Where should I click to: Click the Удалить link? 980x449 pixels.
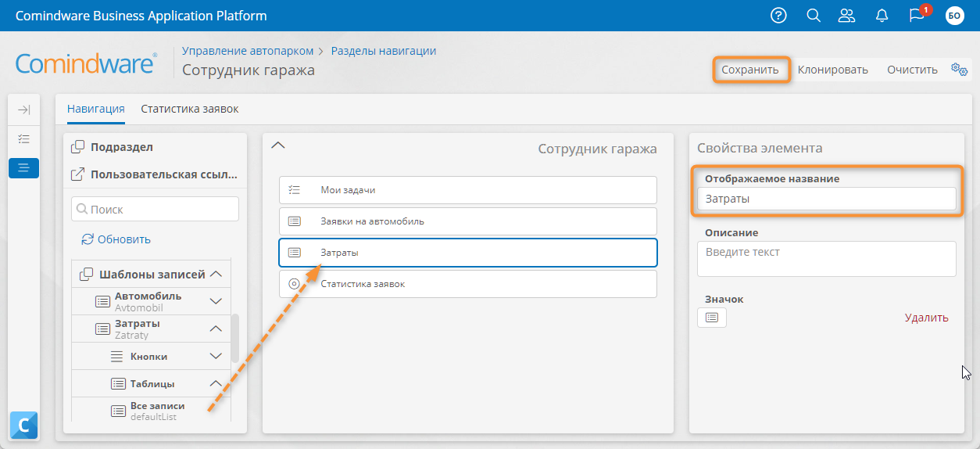click(x=927, y=318)
